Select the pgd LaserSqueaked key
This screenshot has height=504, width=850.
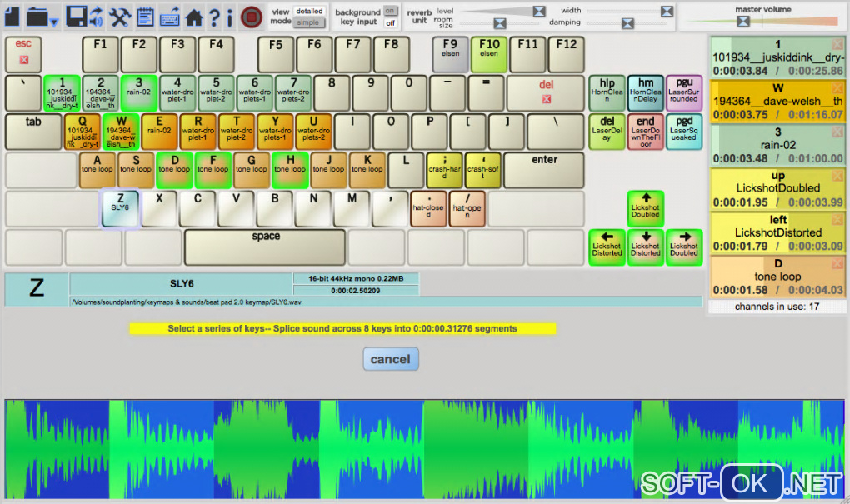684,132
